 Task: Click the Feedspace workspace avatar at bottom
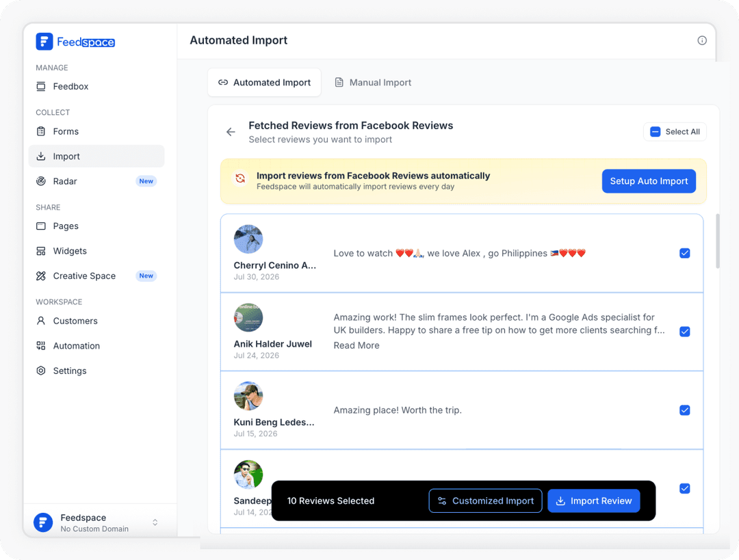pos(43,522)
